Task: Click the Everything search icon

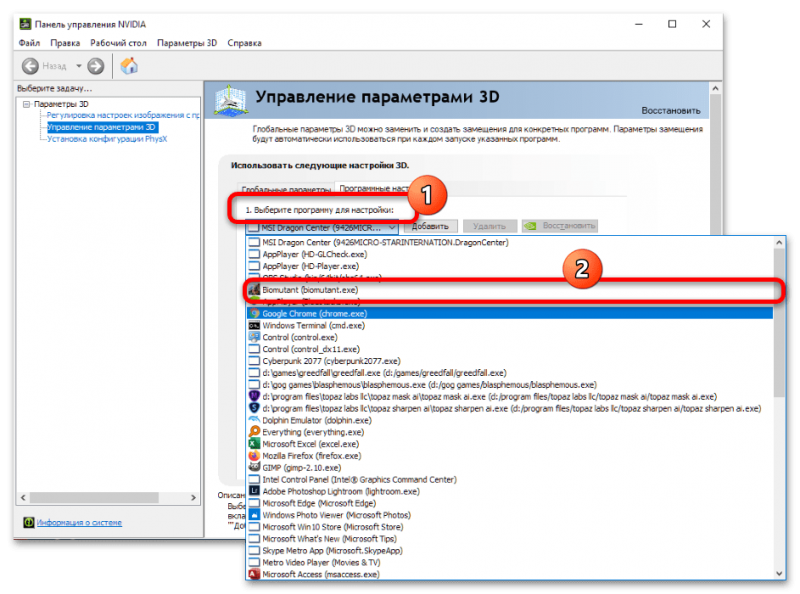Action: (254, 432)
